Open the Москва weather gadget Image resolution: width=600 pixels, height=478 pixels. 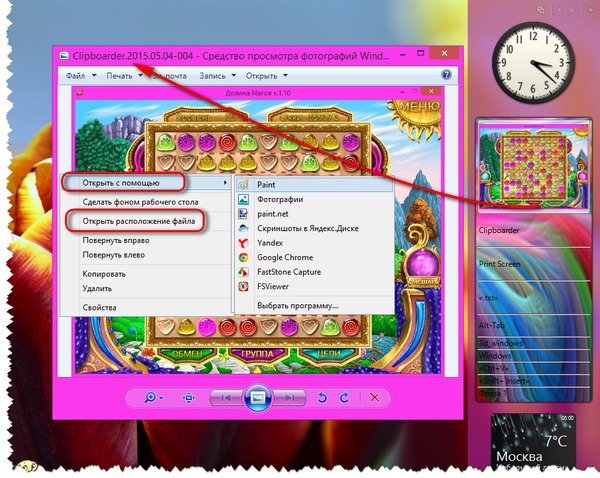click(533, 441)
